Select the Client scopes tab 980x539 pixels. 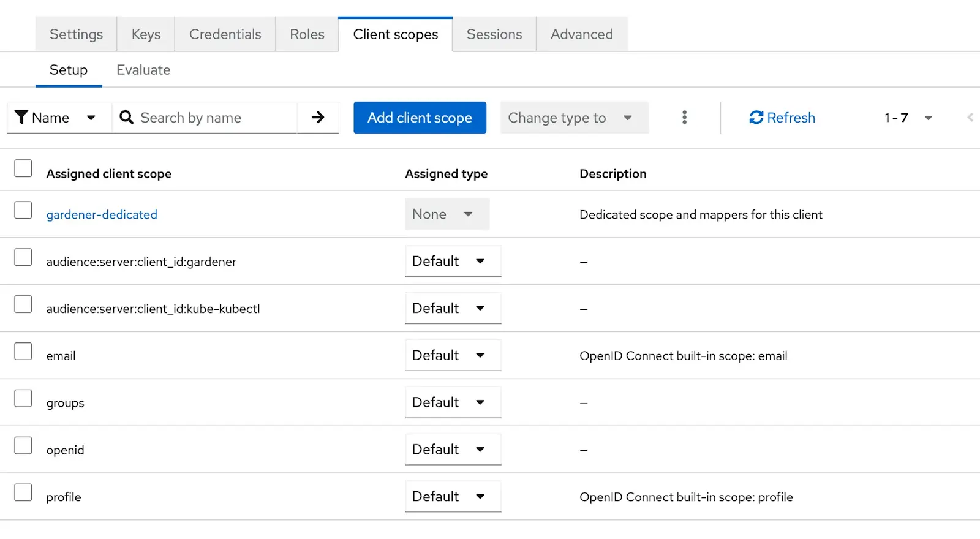tap(396, 34)
